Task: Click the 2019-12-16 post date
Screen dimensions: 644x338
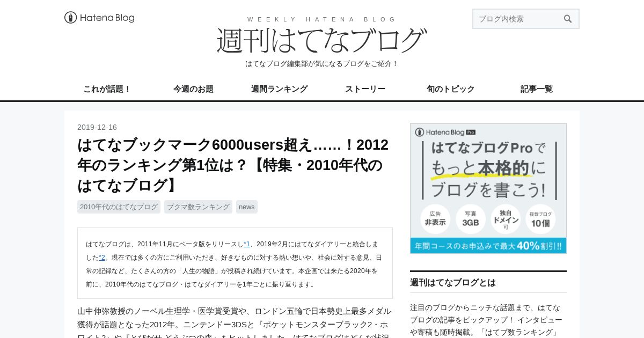Action: (x=97, y=127)
